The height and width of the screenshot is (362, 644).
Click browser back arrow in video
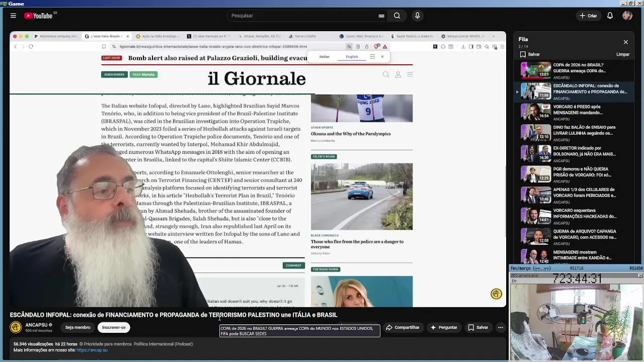pyautogui.click(x=15, y=47)
